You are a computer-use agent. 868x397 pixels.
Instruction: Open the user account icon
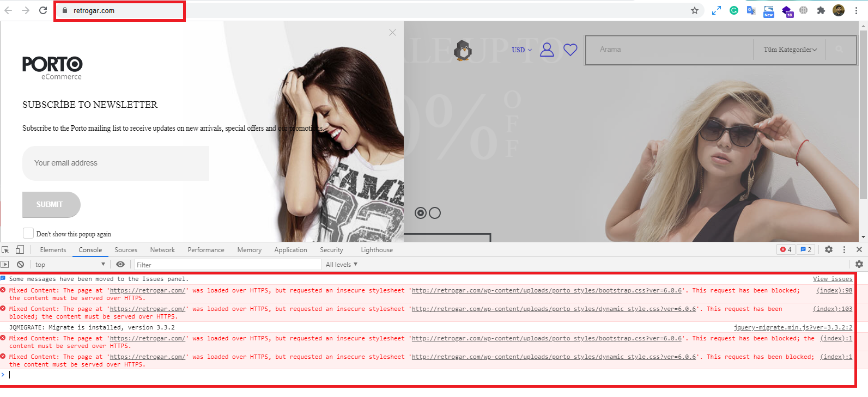547,50
